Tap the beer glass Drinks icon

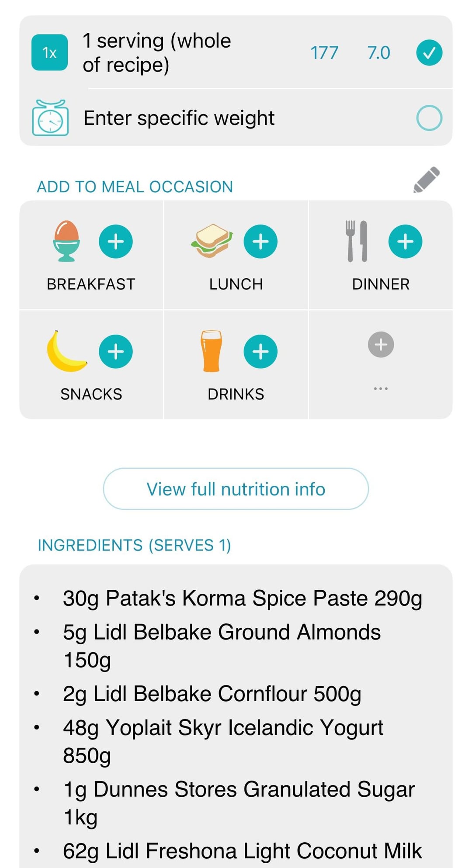212,351
